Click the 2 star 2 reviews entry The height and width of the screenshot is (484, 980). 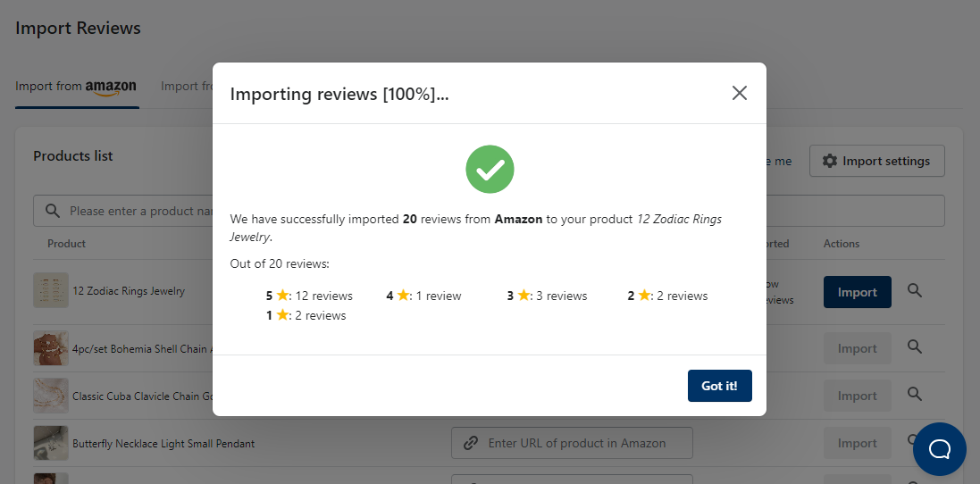click(x=667, y=296)
